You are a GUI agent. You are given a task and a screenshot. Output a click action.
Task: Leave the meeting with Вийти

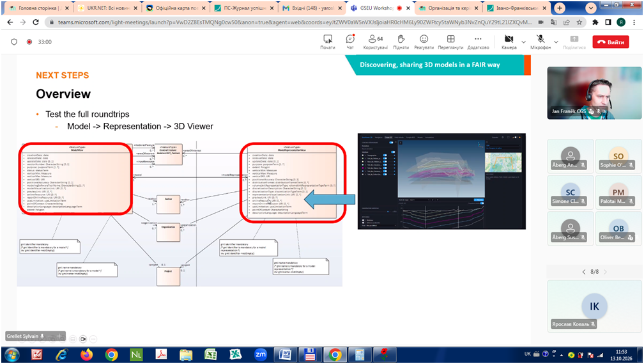611,42
